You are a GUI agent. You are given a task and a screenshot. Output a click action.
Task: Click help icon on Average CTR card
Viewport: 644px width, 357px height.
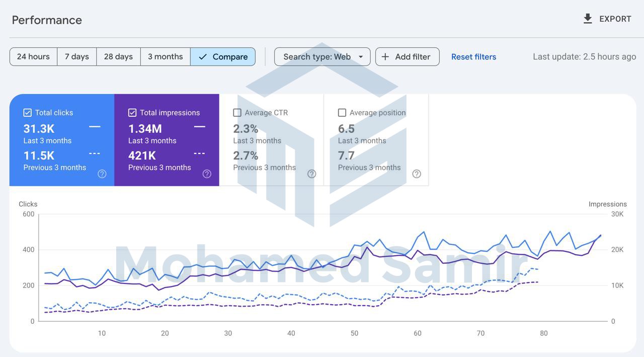pyautogui.click(x=311, y=174)
